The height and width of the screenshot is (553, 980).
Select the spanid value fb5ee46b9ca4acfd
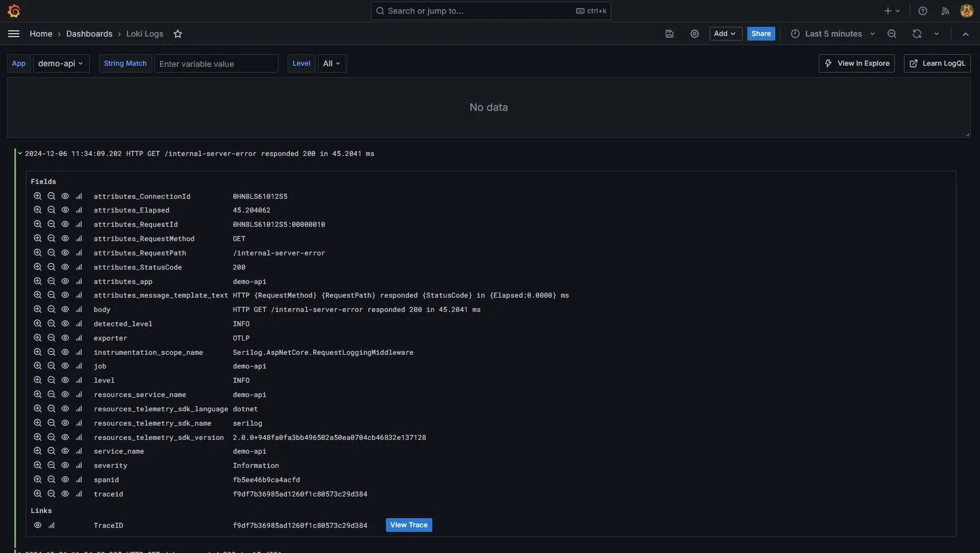click(x=266, y=480)
